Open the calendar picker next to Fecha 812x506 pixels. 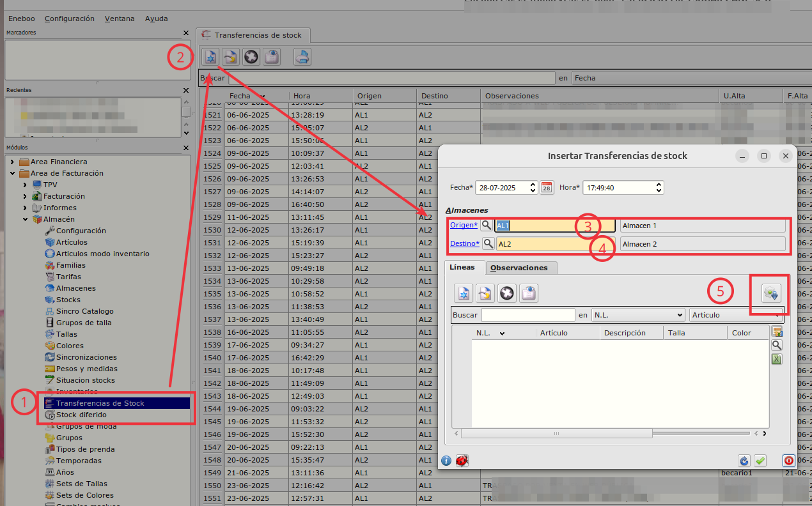547,187
